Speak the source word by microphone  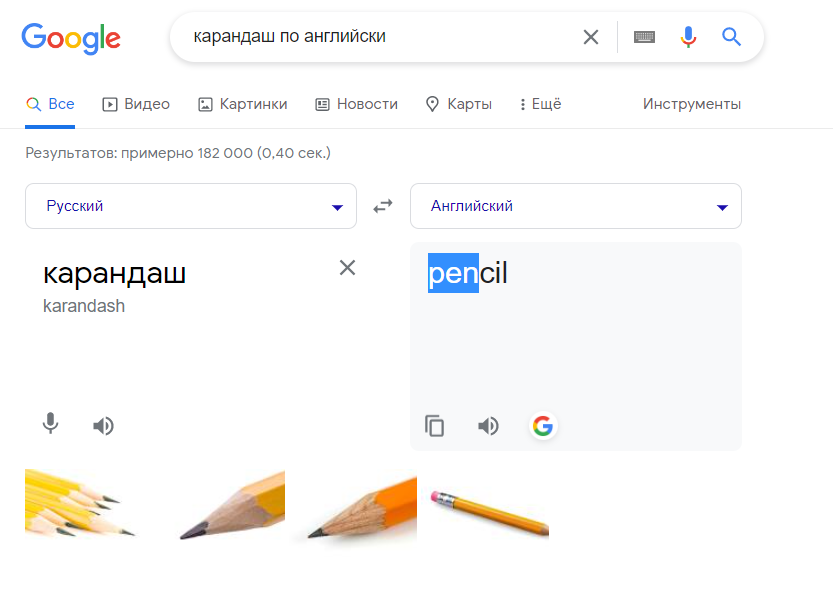[x=51, y=425]
